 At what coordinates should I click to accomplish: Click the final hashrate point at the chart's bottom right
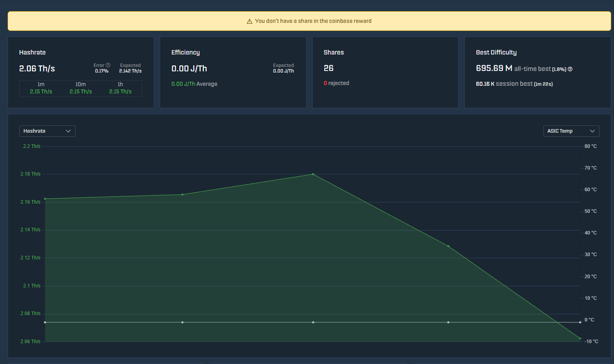(579, 338)
